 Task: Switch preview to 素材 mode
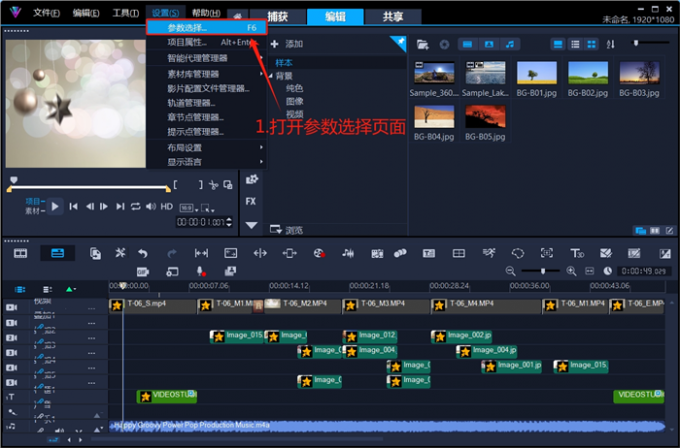tap(35, 211)
